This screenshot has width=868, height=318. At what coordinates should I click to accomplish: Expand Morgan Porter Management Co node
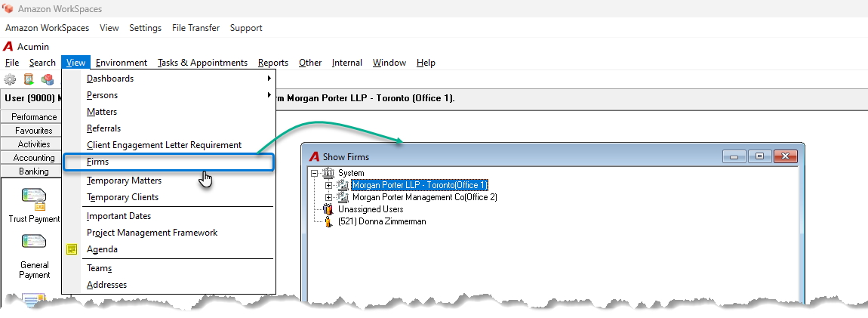[329, 197]
